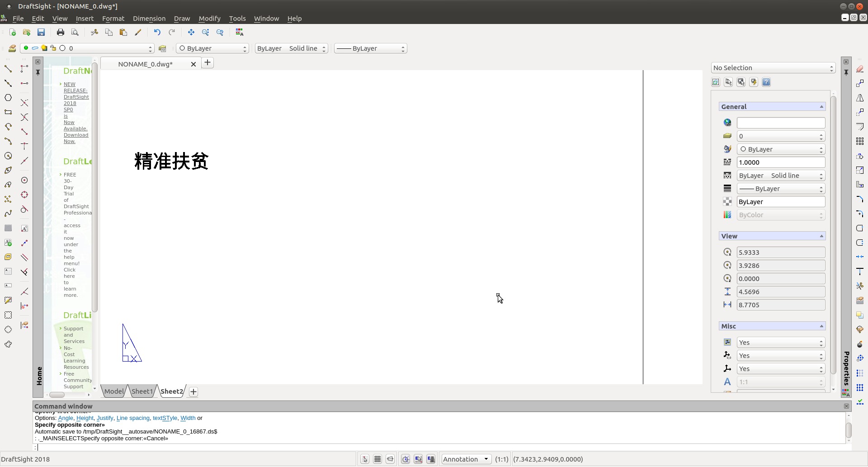Select the Spline draw tool
The height and width of the screenshot is (467, 868).
click(x=8, y=214)
